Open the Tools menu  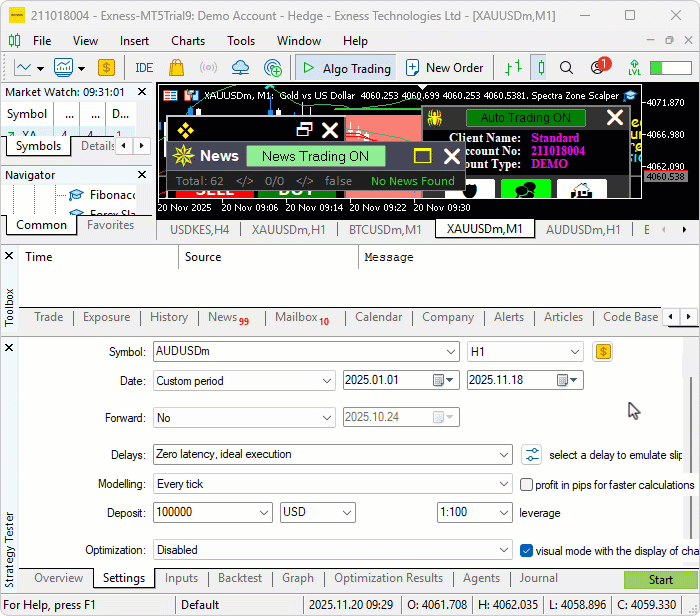[x=241, y=41]
